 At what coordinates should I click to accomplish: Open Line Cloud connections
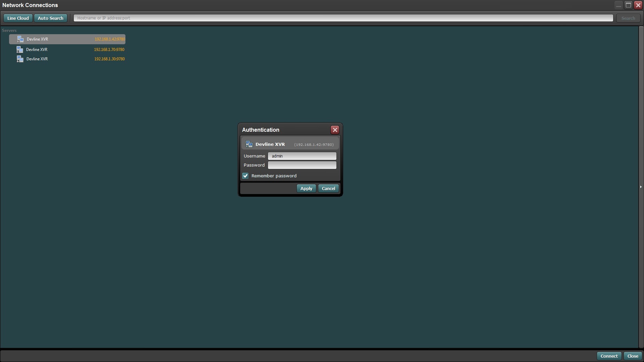click(18, 18)
